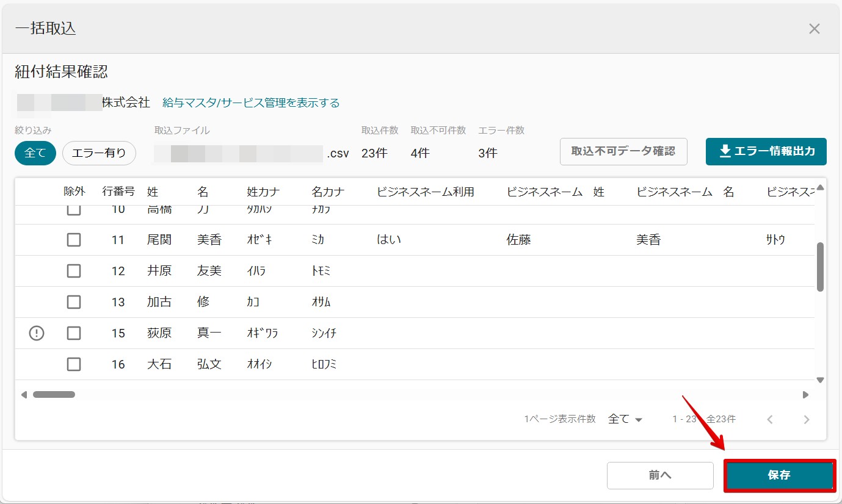Image resolution: width=842 pixels, height=504 pixels.
Task: Go to the previous page of results
Action: (770, 419)
